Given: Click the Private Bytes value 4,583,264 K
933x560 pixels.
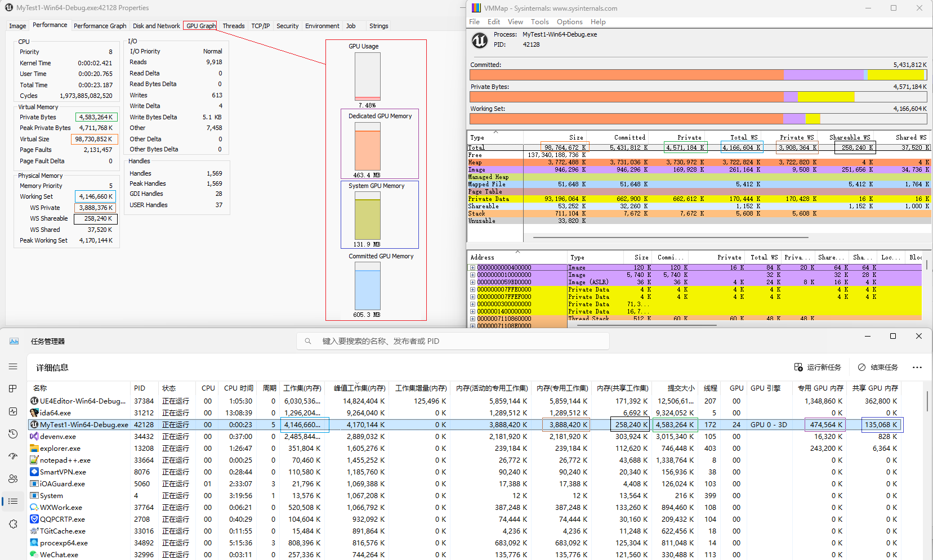Looking at the screenshot, I should pyautogui.click(x=96, y=117).
